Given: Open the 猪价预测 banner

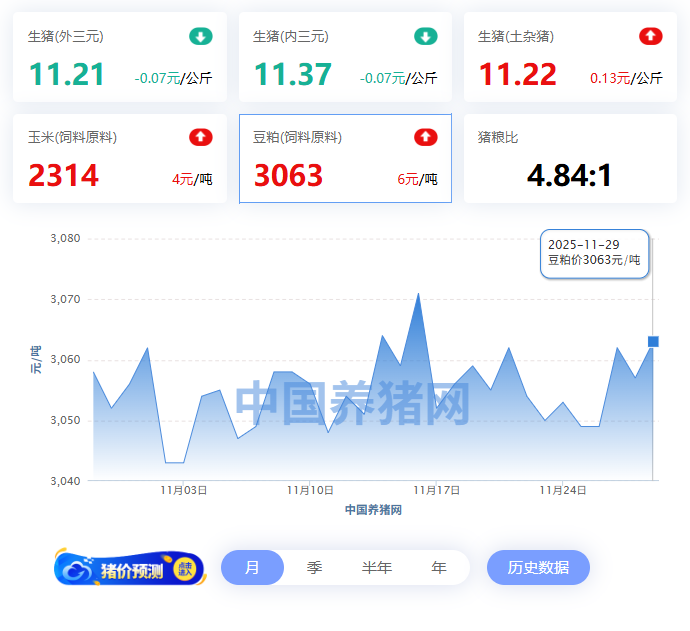Looking at the screenshot, I should pyautogui.click(x=130, y=569).
